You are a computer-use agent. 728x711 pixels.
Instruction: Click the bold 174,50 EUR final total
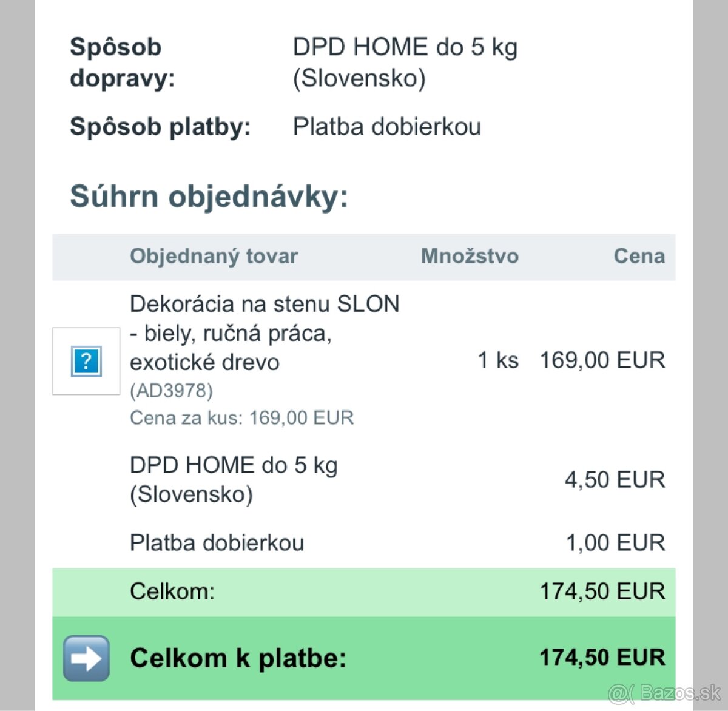(602, 658)
